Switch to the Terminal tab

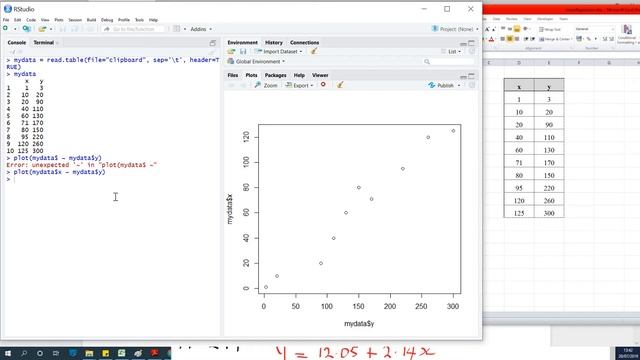[x=44, y=42]
